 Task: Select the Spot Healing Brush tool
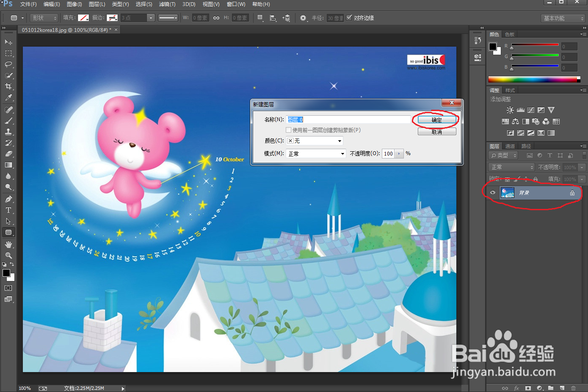coord(8,110)
